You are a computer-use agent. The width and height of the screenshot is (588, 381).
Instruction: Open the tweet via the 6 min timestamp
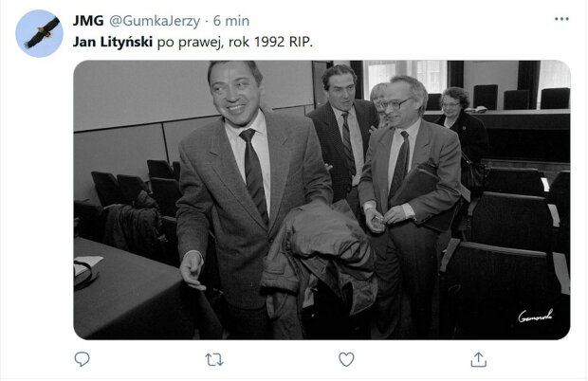click(231, 21)
